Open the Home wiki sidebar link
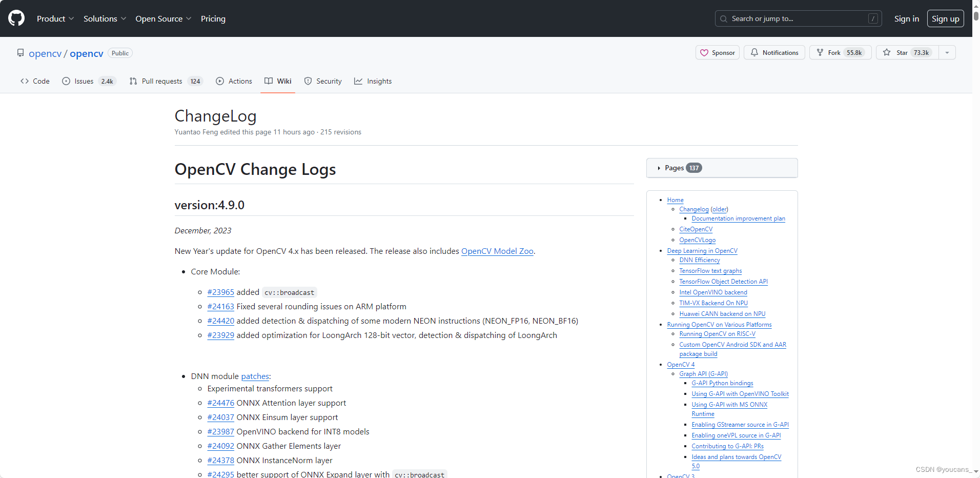The height and width of the screenshot is (478, 980). [675, 200]
